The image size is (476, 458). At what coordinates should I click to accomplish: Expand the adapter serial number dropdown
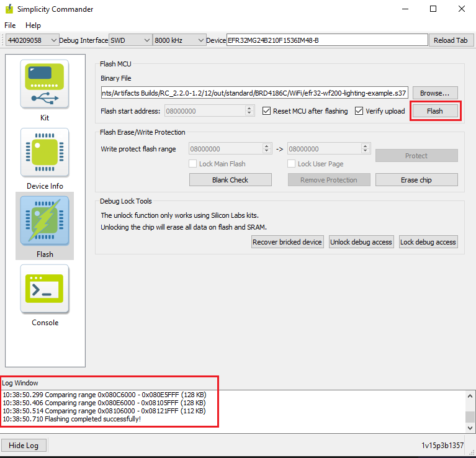31,40
